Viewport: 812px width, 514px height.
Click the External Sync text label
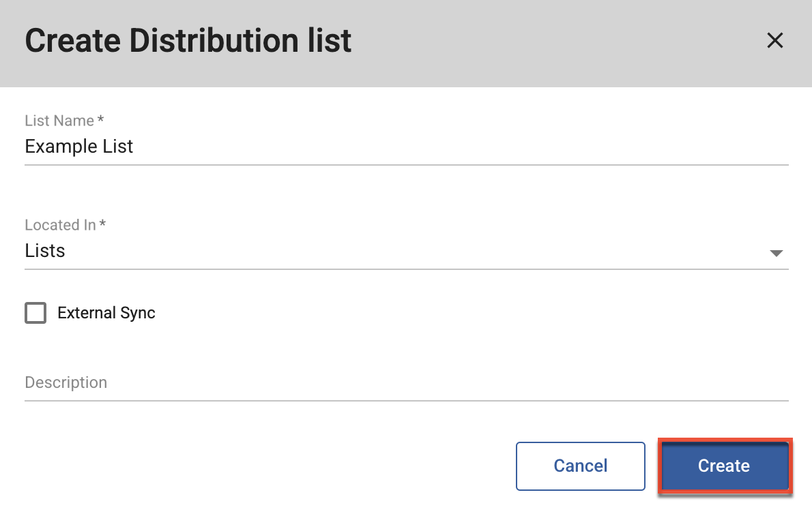(x=106, y=313)
